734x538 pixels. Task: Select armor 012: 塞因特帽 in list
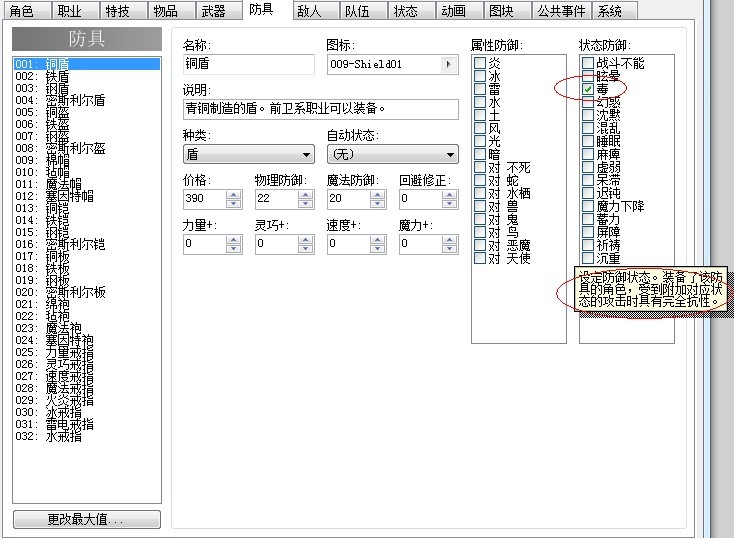point(87,196)
